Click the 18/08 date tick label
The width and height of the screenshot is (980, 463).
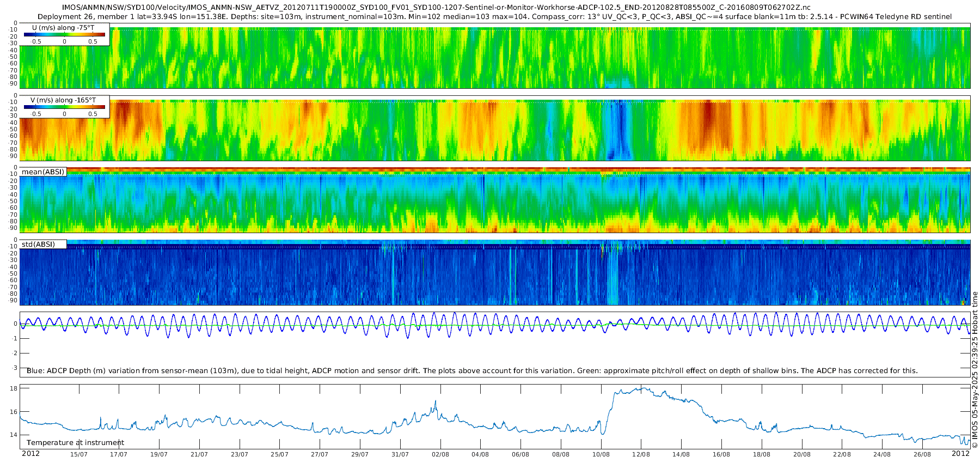[762, 454]
